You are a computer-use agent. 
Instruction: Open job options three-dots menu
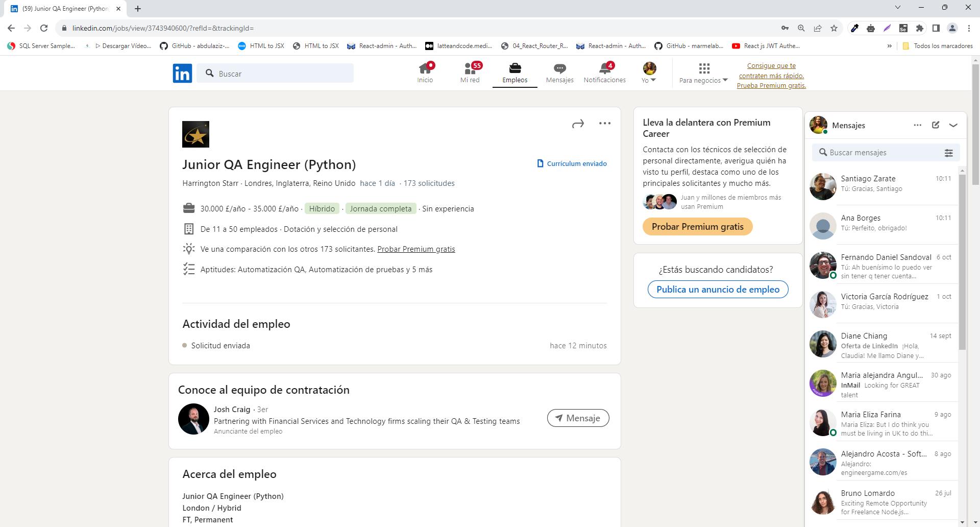tap(605, 123)
